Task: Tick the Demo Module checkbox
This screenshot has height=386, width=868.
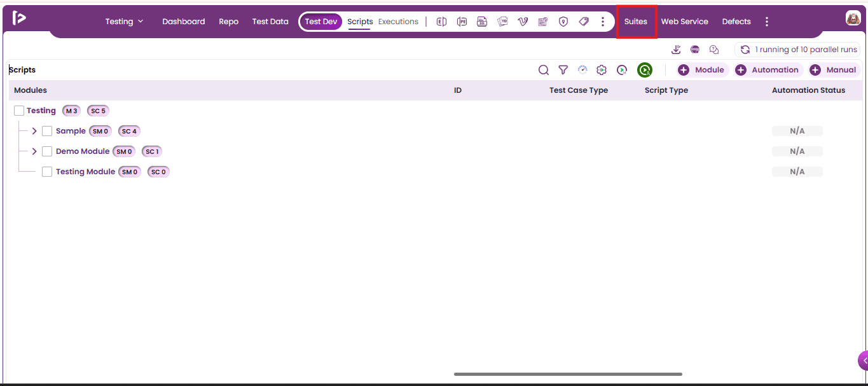Action: pyautogui.click(x=47, y=151)
